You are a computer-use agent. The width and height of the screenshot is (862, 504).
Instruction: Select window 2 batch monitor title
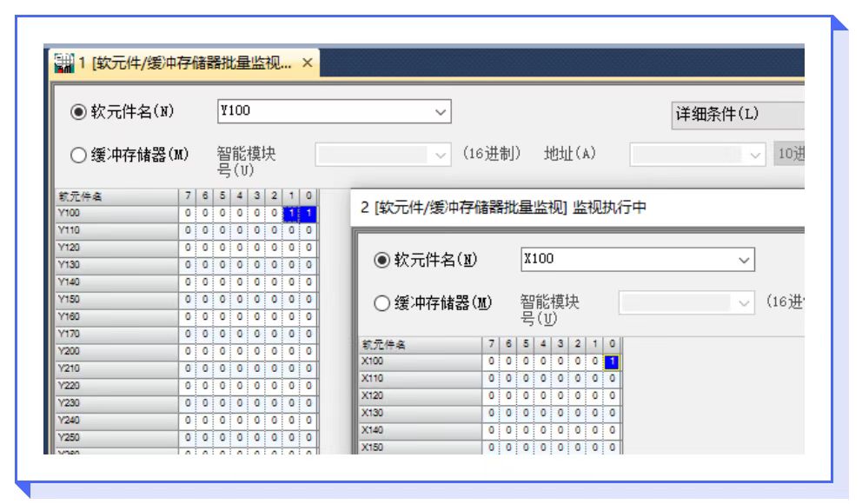pos(503,208)
